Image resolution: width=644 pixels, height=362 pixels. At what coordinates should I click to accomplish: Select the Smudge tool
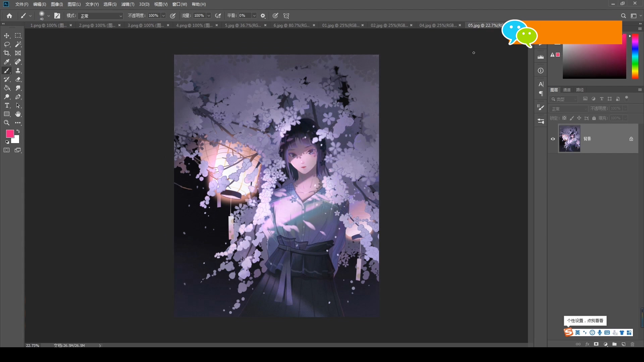18,88
